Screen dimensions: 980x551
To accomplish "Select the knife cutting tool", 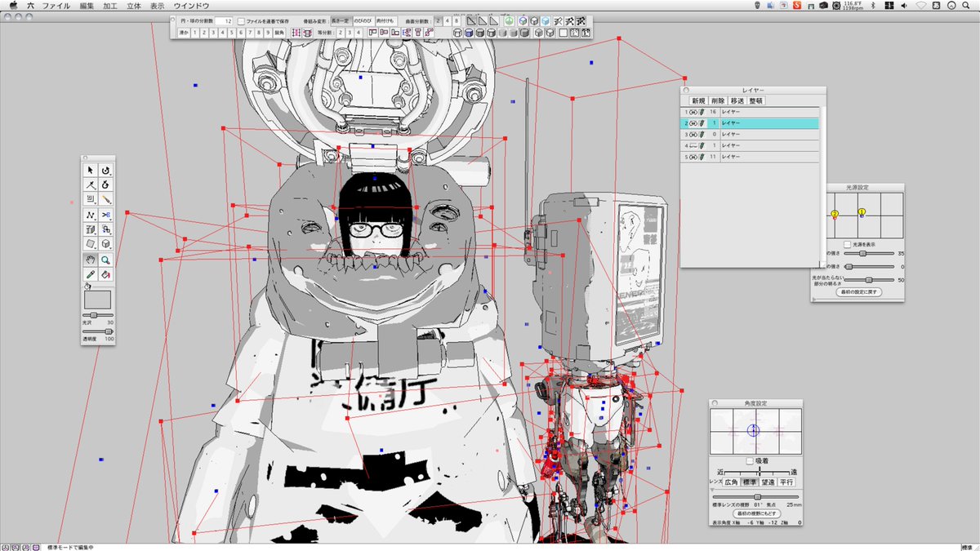I will [105, 198].
